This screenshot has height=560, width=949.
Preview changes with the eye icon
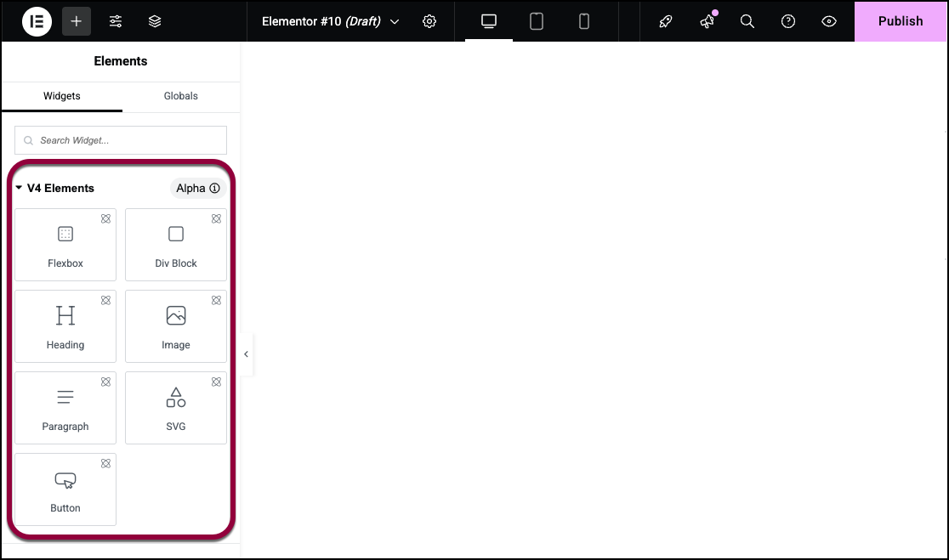pyautogui.click(x=829, y=21)
